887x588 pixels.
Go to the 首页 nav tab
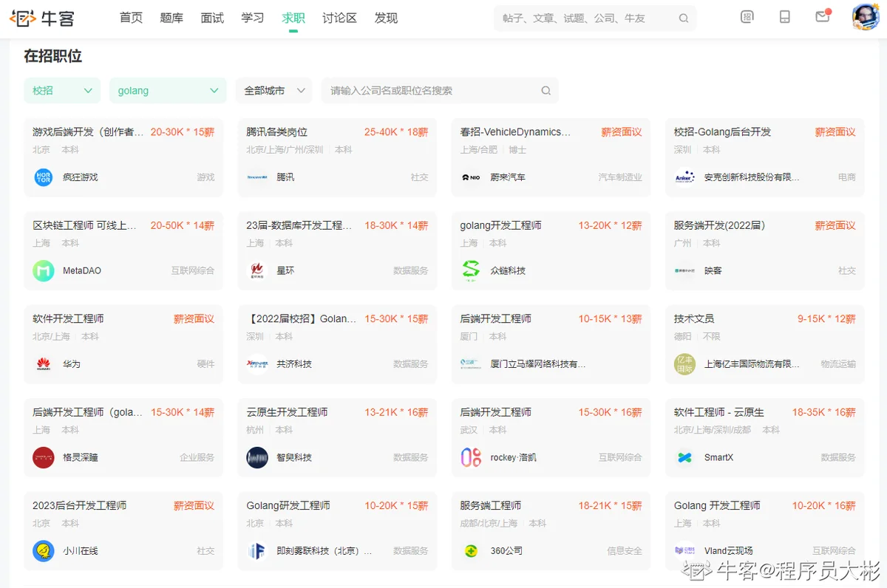(x=131, y=18)
